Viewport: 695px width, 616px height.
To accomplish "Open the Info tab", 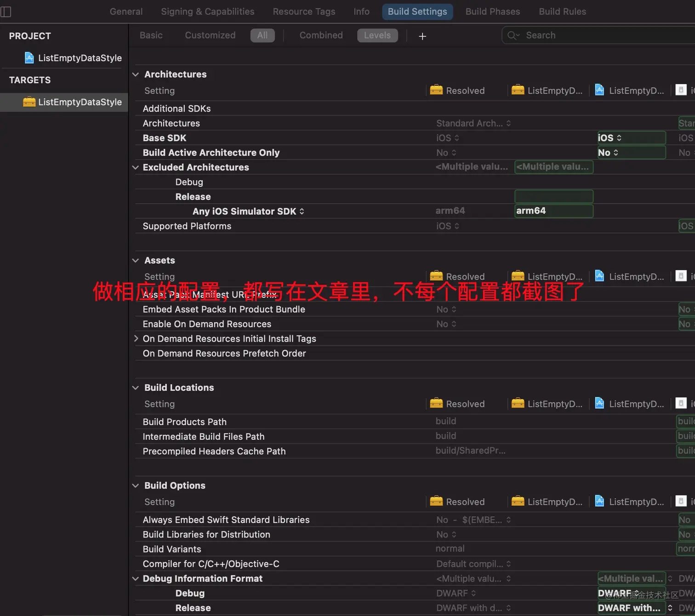I will pyautogui.click(x=361, y=11).
